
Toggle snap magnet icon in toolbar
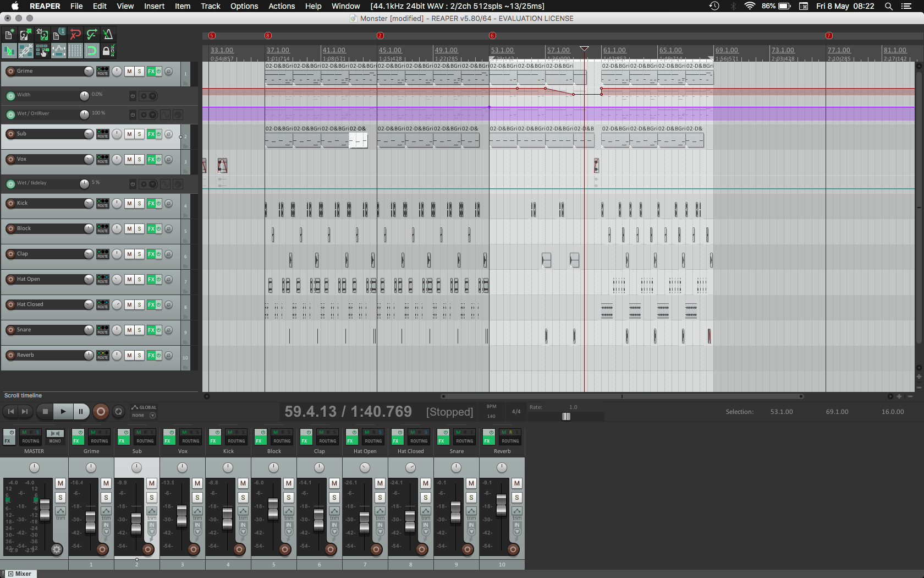coord(92,51)
